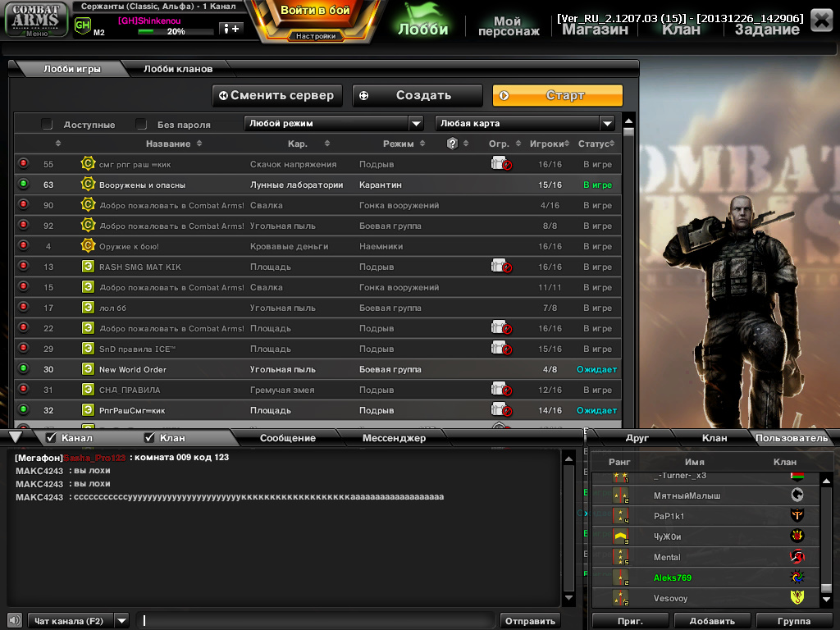Click the orange Старт button

click(x=558, y=95)
